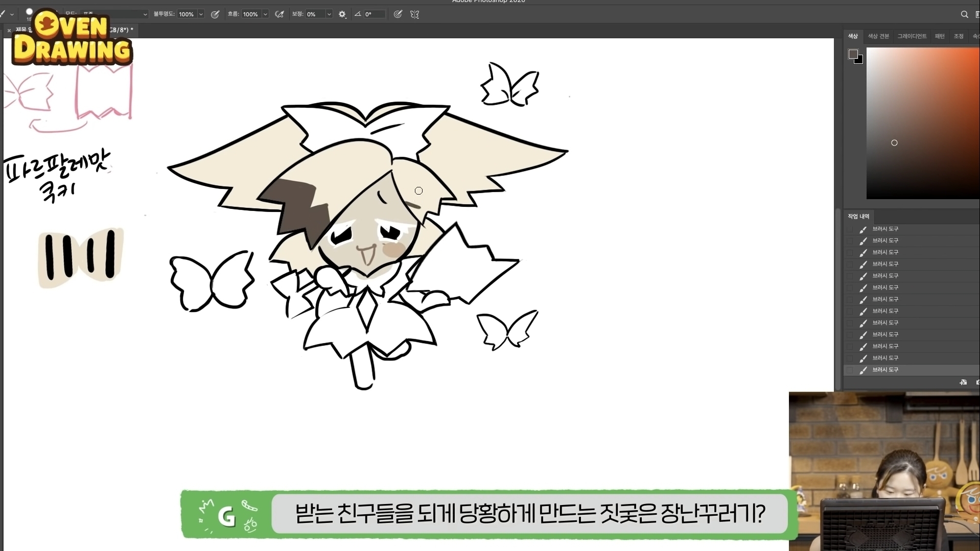Screen dimensions: 980x551
Task: Enable airbrush-style build-up icon
Action: pyautogui.click(x=279, y=14)
